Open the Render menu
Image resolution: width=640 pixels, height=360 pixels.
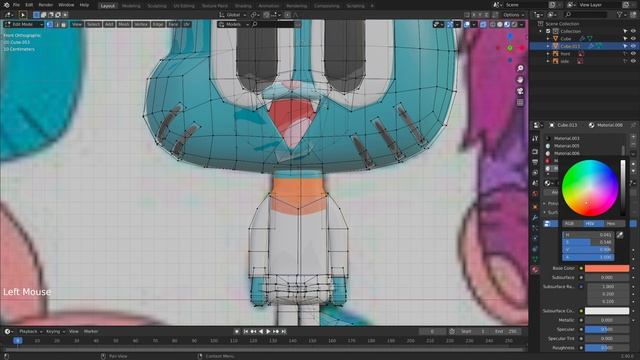(46, 5)
